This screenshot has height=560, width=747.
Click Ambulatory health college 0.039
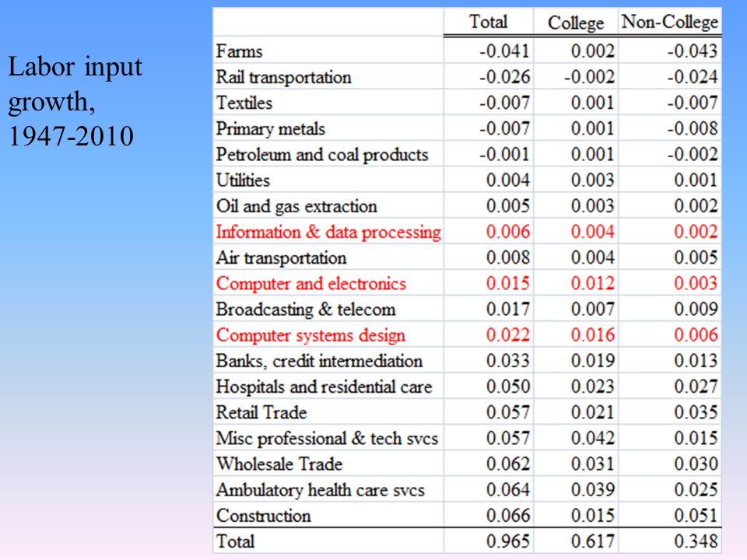point(593,489)
